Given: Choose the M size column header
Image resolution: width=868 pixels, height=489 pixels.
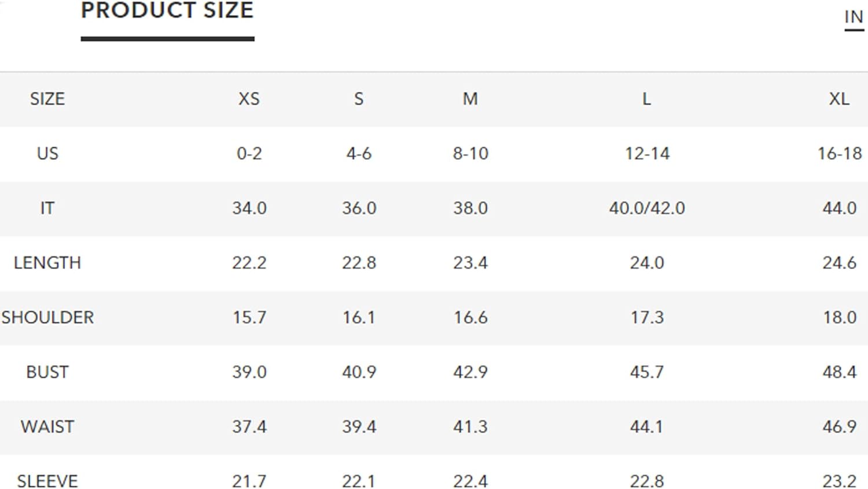Looking at the screenshot, I should click(470, 99).
